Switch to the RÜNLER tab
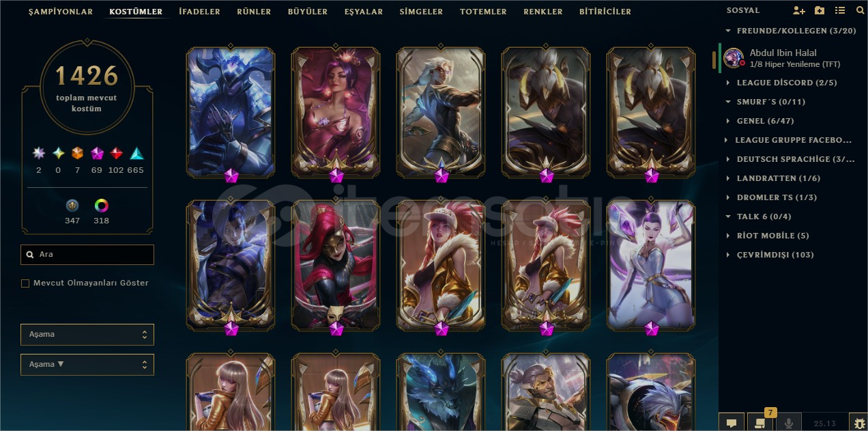This screenshot has width=868, height=431. (x=254, y=12)
